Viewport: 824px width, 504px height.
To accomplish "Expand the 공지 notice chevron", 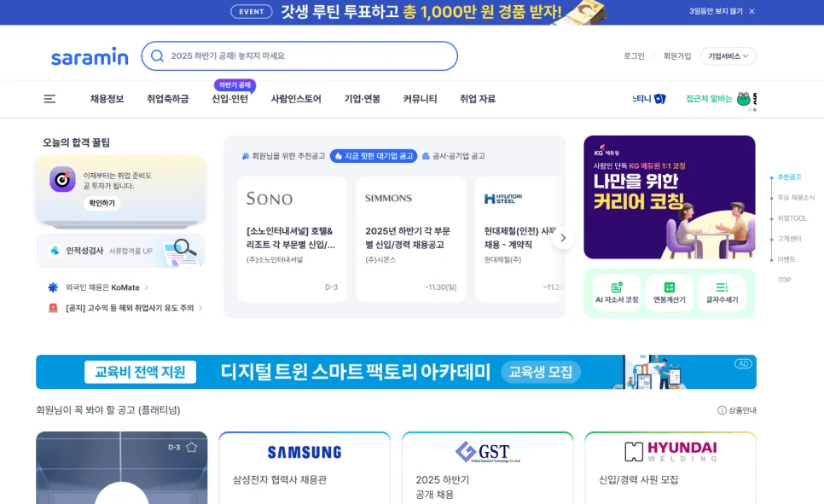I will point(200,308).
